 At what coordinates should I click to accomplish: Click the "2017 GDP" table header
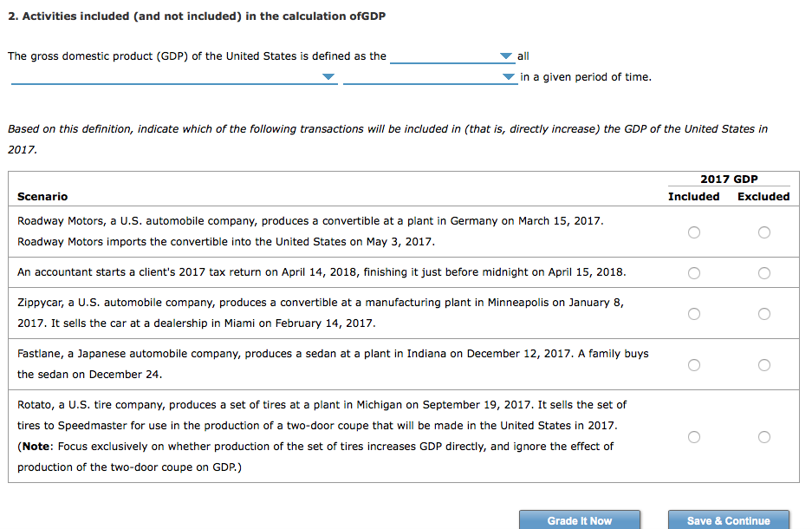pos(729,180)
